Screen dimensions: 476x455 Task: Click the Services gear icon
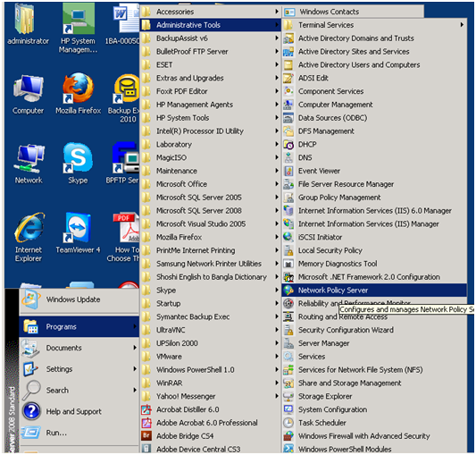[x=288, y=357]
